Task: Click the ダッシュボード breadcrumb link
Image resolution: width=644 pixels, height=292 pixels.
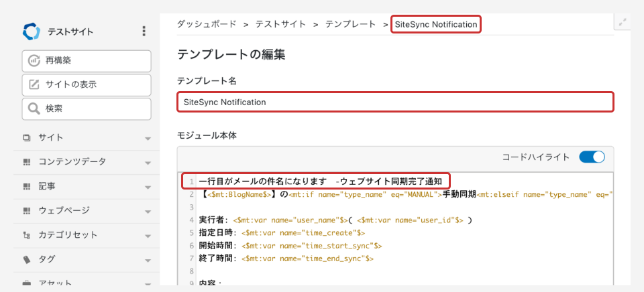Action: tap(207, 24)
